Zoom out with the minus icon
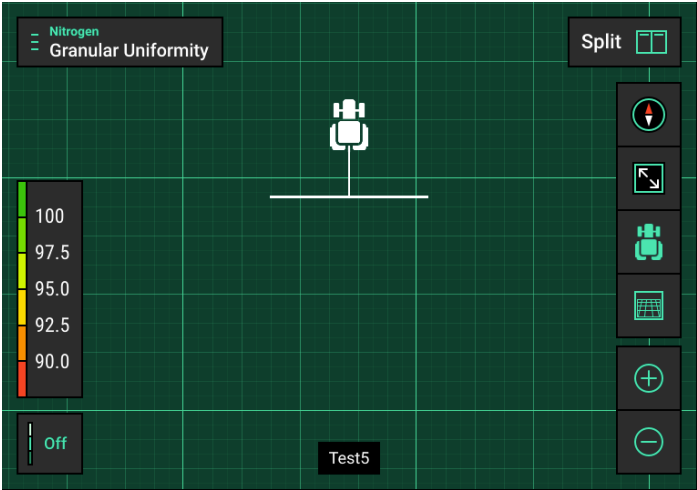 click(648, 442)
